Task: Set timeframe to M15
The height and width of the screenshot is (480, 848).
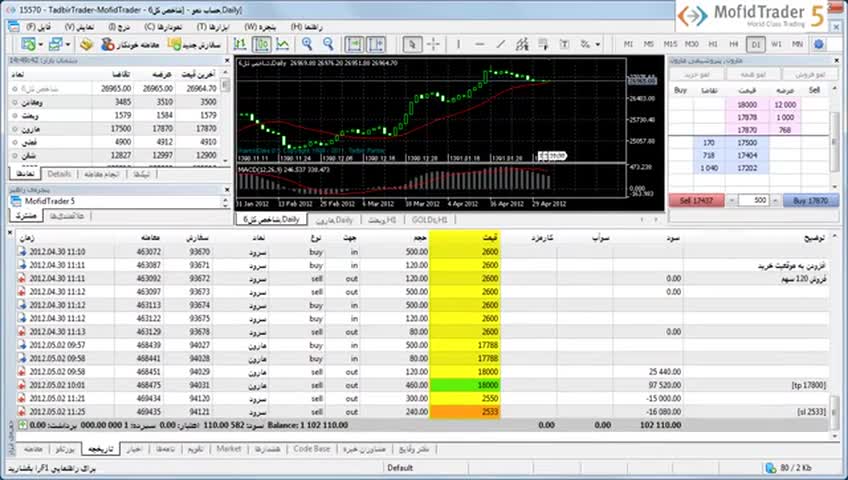Action: (x=670, y=44)
